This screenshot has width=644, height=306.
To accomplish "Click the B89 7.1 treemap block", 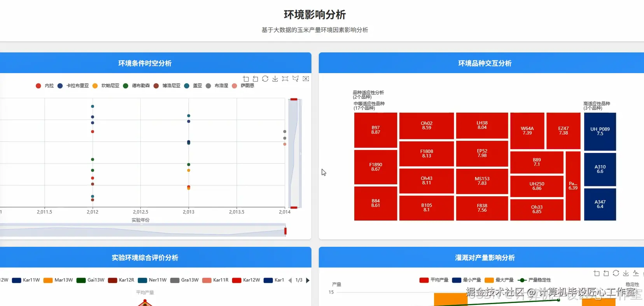I will [x=537, y=162].
